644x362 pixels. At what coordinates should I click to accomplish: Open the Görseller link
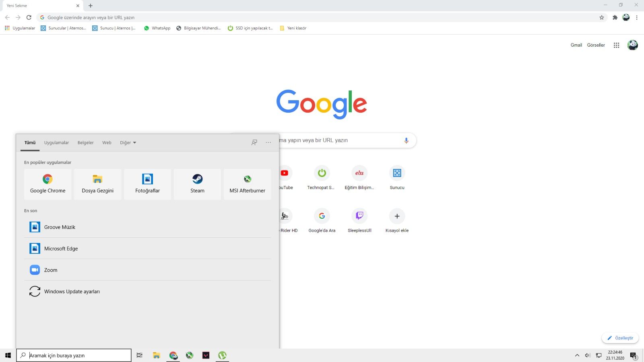tap(596, 45)
